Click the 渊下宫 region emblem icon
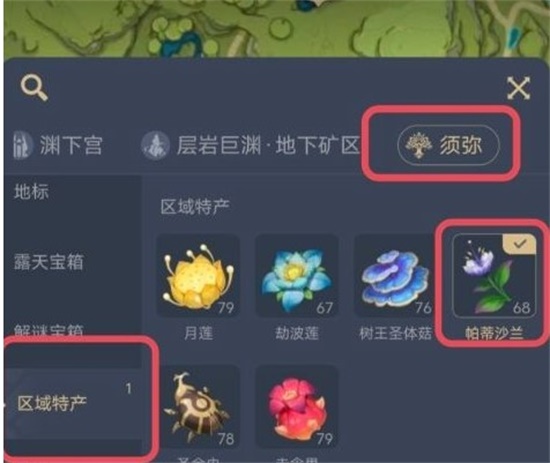550x463 pixels. tap(22, 145)
